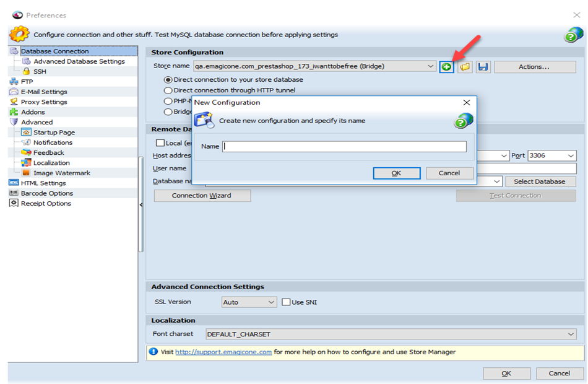Open the Database Connection settings page
The width and height of the screenshot is (588, 384).
(x=54, y=51)
